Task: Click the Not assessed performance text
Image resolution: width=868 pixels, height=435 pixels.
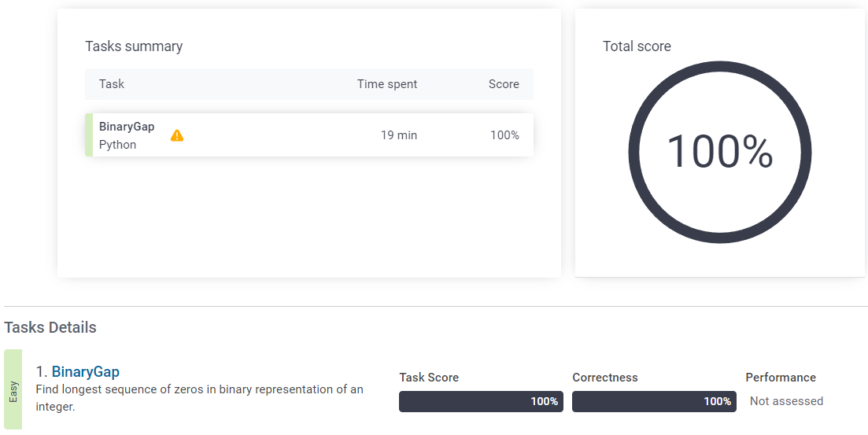Action: pyautogui.click(x=786, y=401)
